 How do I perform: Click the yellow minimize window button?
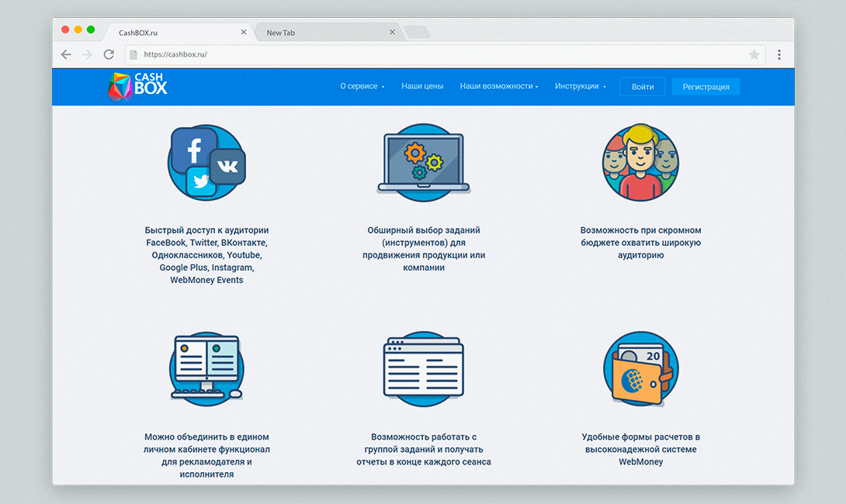78,29
